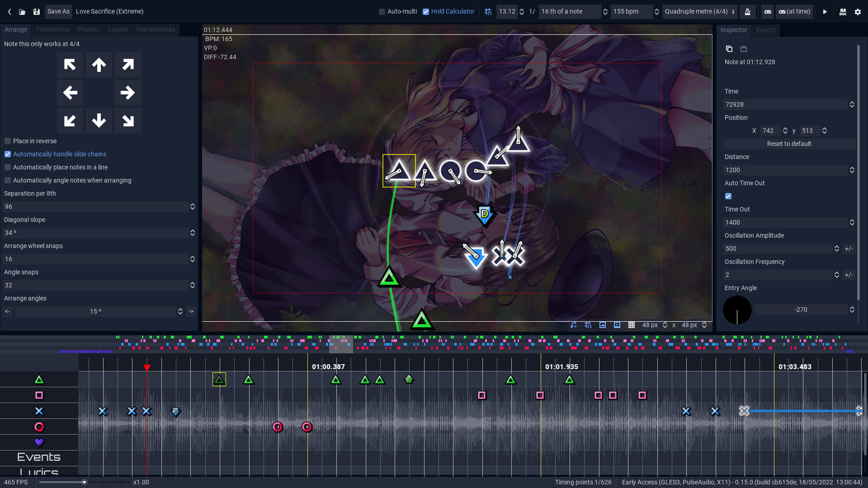The image size is (868, 488).
Task: Open the Events tab in the Inspector
Action: [765, 30]
